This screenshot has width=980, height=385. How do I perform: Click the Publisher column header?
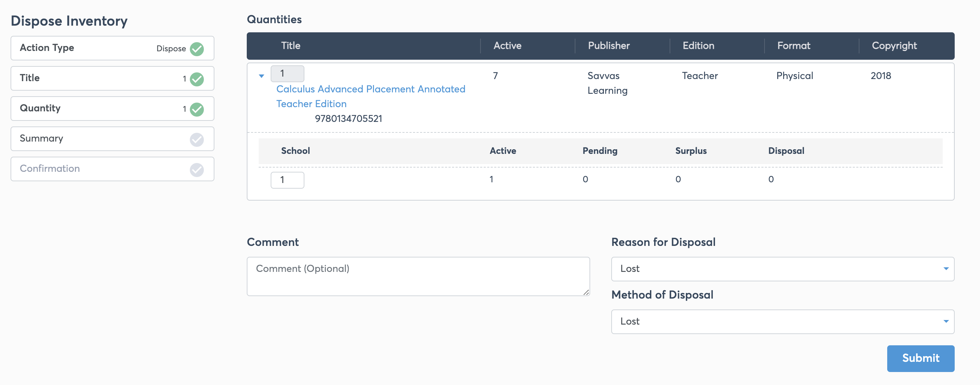coord(608,46)
